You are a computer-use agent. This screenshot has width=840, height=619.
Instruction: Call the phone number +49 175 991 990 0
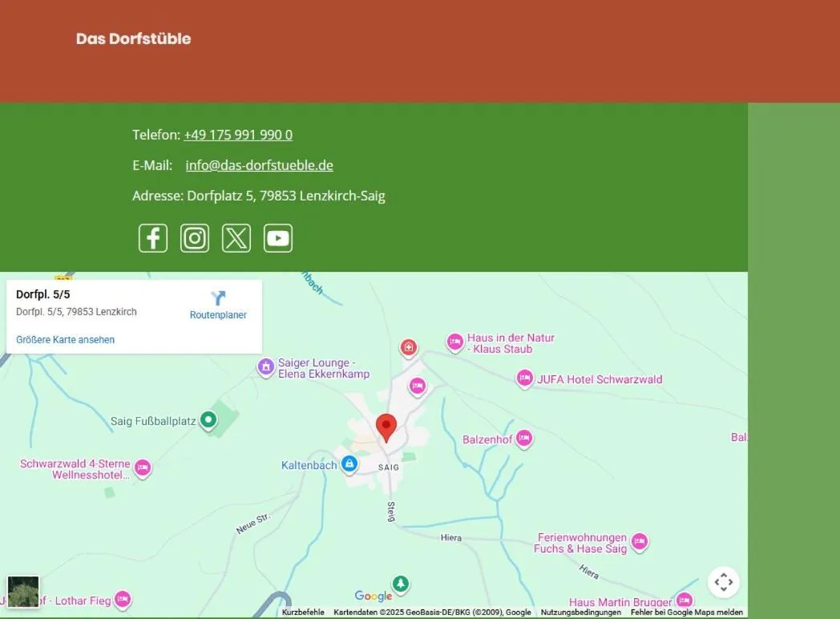(x=238, y=135)
